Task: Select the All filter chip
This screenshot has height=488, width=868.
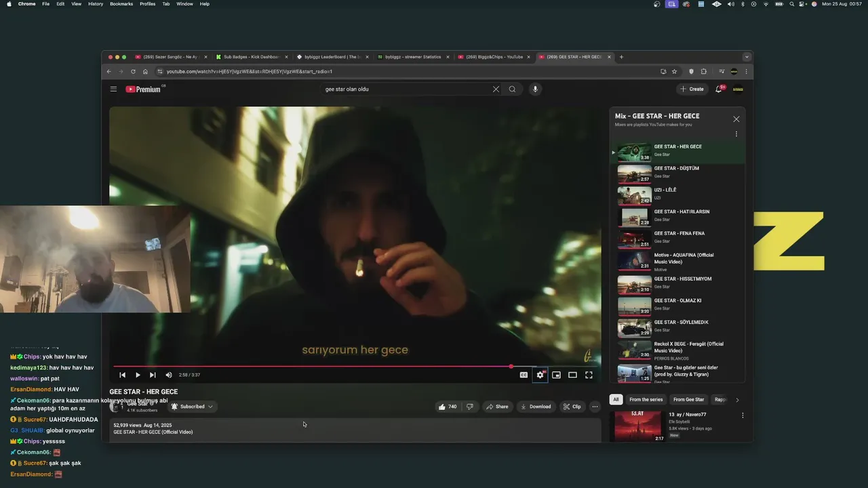Action: click(616, 399)
